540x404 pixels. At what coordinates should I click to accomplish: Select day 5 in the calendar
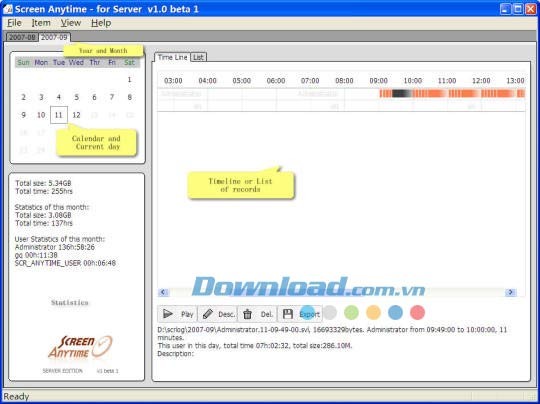[x=76, y=97]
